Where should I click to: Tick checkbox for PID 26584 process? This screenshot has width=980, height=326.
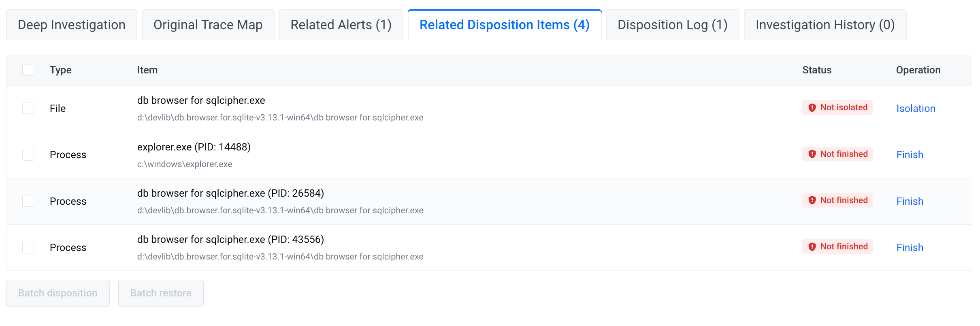point(28,201)
